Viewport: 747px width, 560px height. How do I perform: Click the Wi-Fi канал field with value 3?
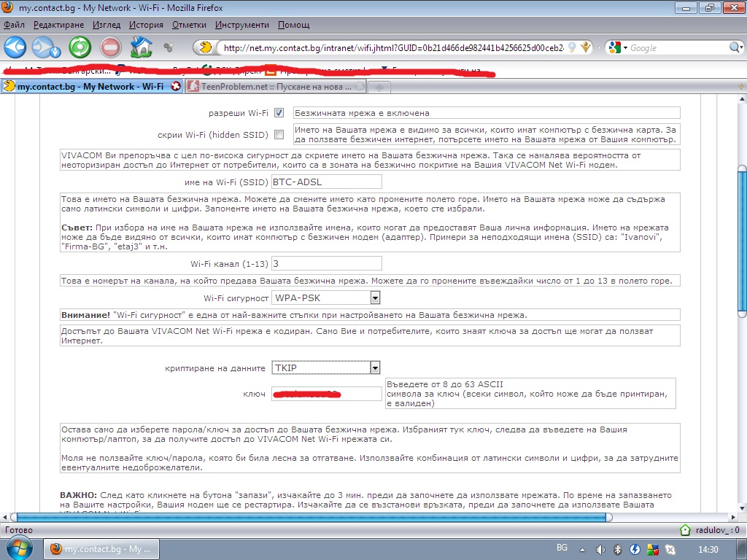[326, 263]
